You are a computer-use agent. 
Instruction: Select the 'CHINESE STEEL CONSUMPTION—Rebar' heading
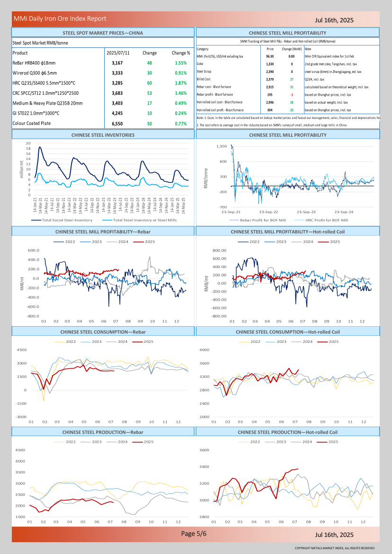tap(103, 332)
